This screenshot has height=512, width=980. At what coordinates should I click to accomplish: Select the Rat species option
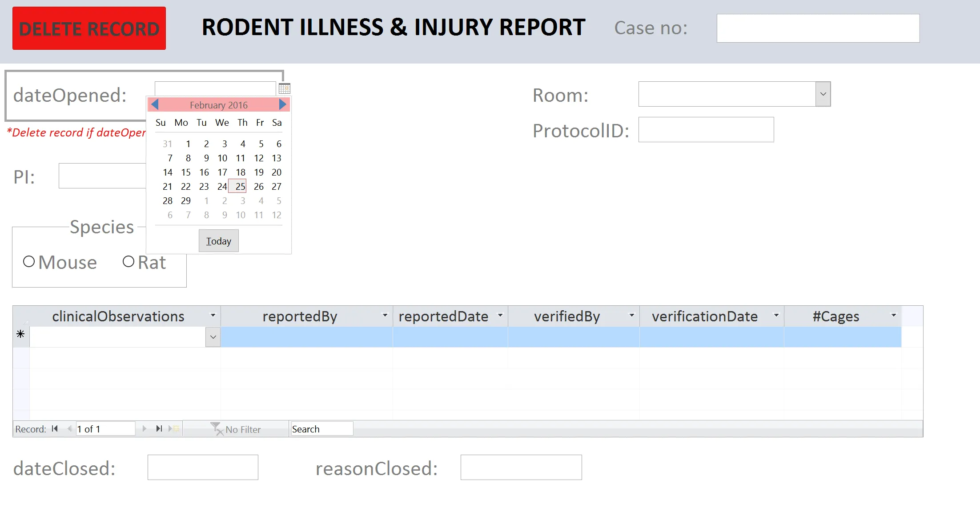129,262
